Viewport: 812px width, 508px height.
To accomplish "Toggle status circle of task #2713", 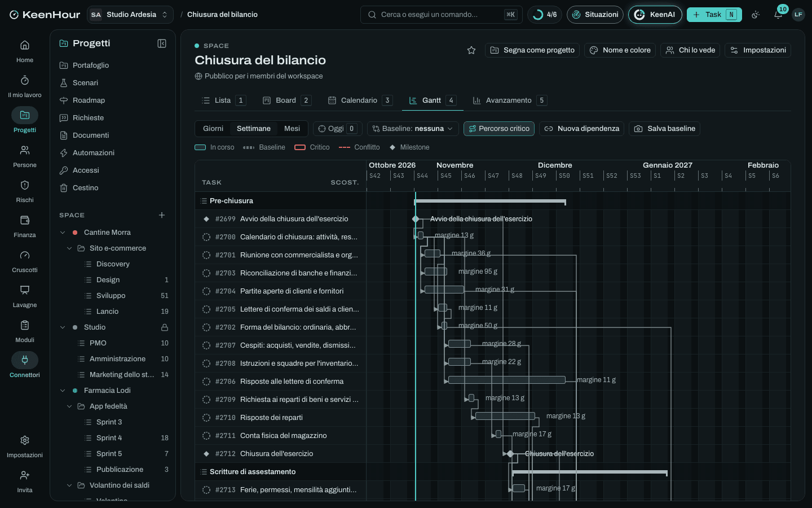I will (206, 490).
